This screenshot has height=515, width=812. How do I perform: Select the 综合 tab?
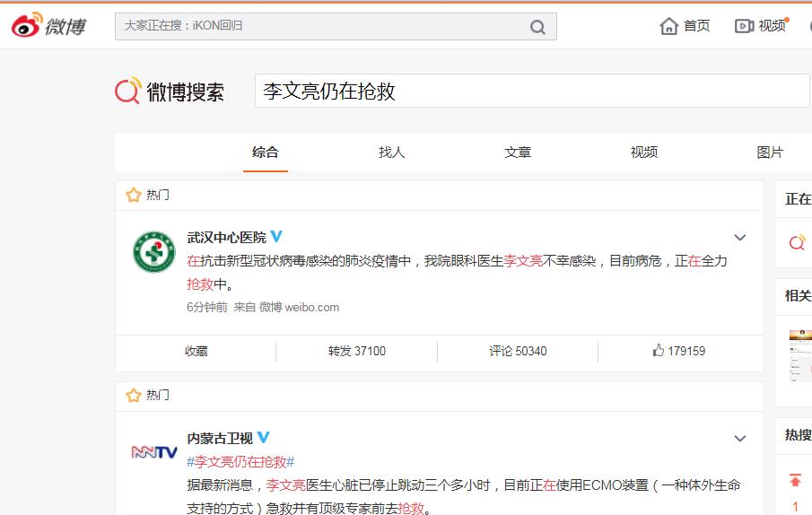266,153
